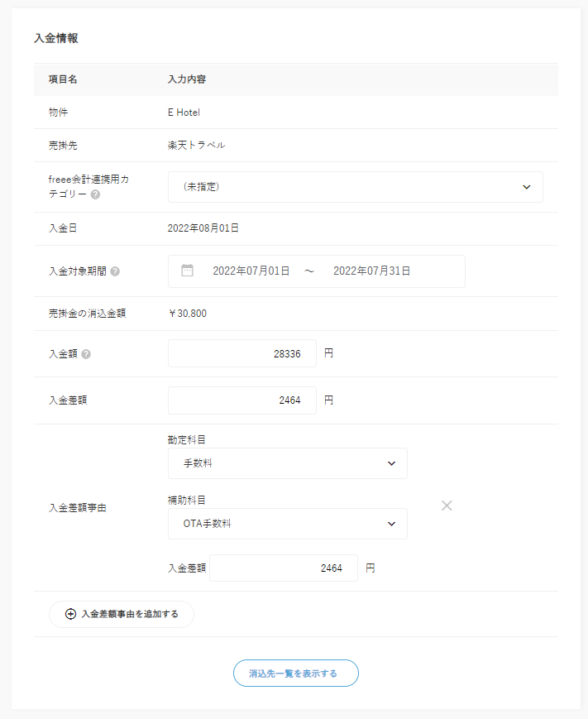588x719 pixels.
Task: Select start date 2022年07月01日
Action: click(x=251, y=271)
